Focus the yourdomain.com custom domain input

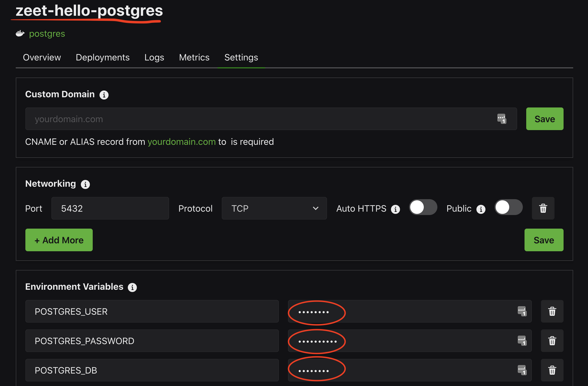pos(271,119)
